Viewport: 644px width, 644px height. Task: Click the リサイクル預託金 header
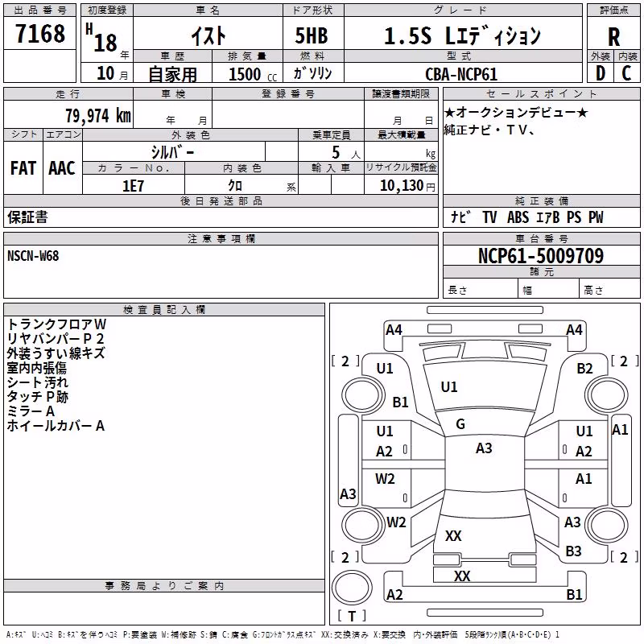point(401,167)
